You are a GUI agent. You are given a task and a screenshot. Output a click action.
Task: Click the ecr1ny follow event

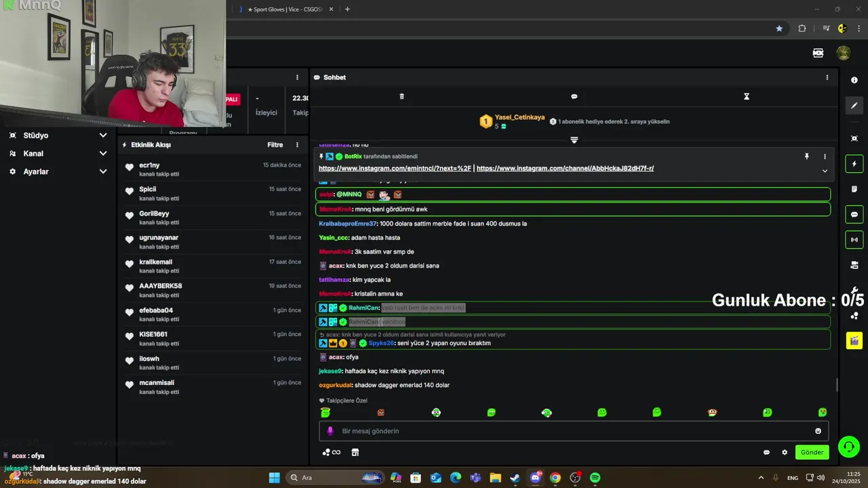[212, 169]
